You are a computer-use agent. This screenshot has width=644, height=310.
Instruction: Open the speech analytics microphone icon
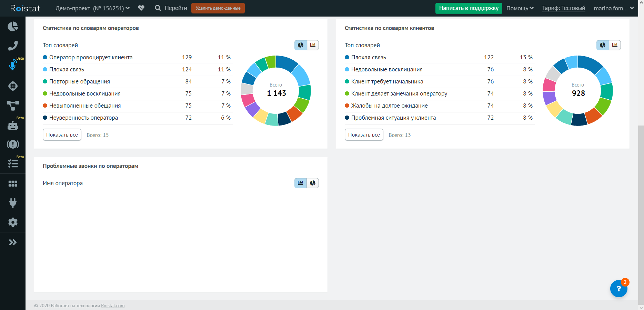tap(13, 65)
